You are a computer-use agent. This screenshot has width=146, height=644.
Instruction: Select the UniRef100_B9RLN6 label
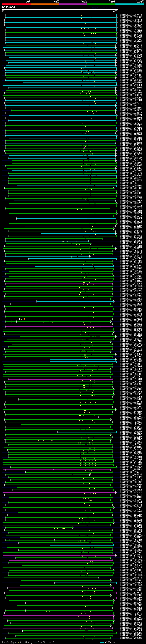(131, 311)
